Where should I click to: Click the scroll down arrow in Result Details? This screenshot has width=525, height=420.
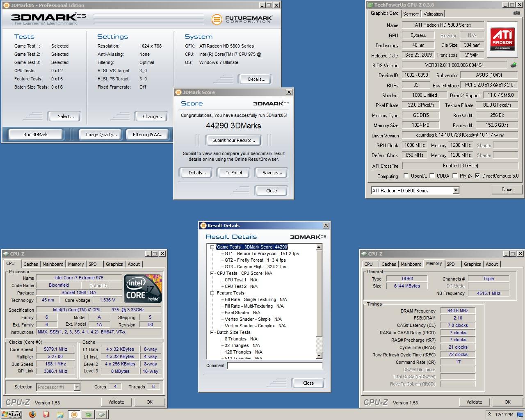tap(319, 356)
